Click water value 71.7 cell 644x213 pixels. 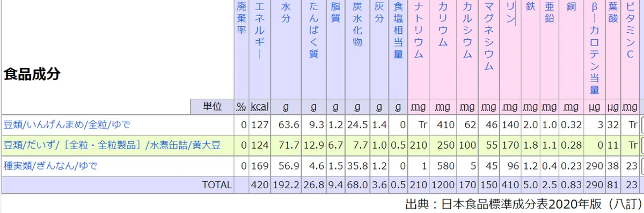coord(287,145)
